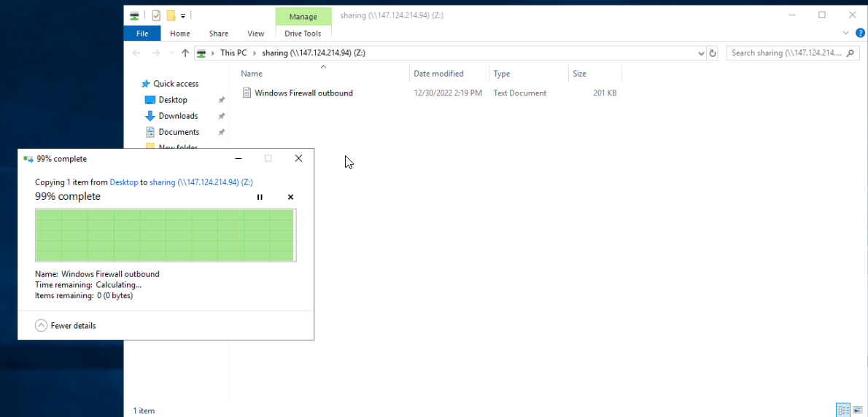Pause the file copy operation
This screenshot has width=868, height=417.
pos(260,197)
